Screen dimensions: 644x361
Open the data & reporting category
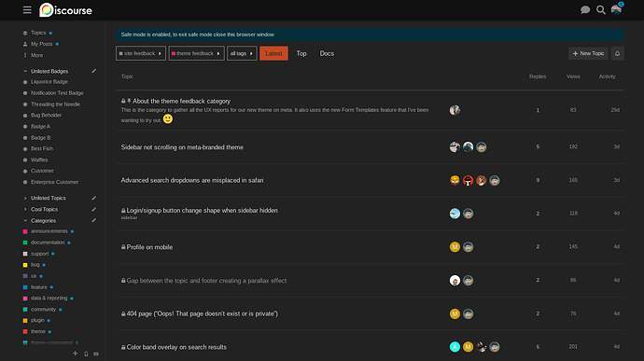click(x=49, y=299)
